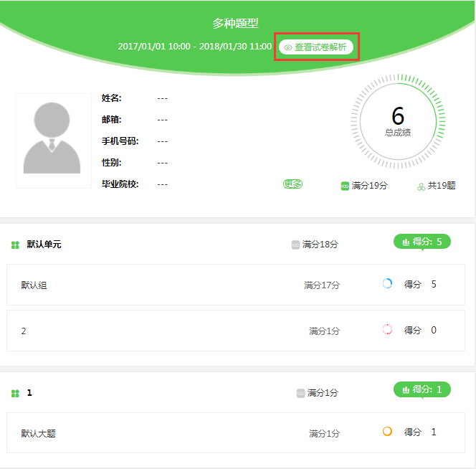Click the orange ring in 默认大题 row

(387, 431)
